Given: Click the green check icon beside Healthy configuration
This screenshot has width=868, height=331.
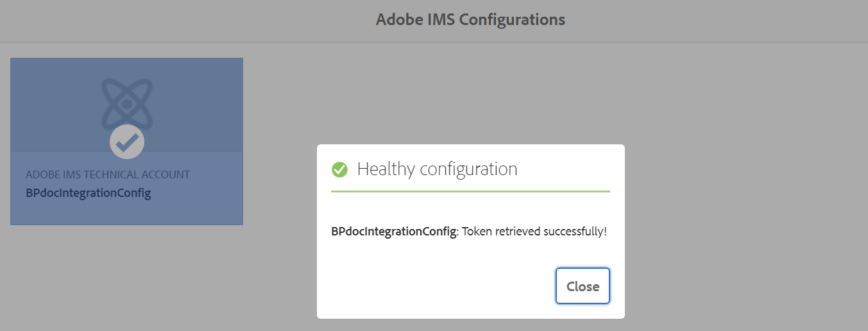Looking at the screenshot, I should click(339, 169).
